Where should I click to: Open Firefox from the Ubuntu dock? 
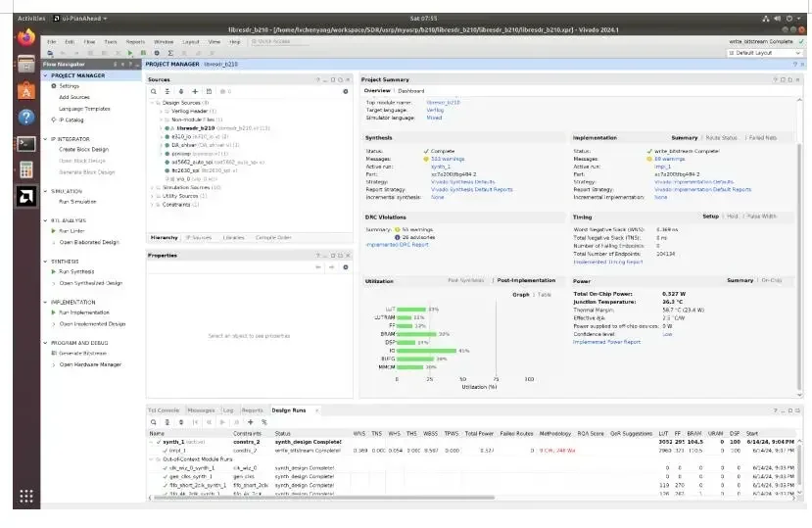[26, 37]
